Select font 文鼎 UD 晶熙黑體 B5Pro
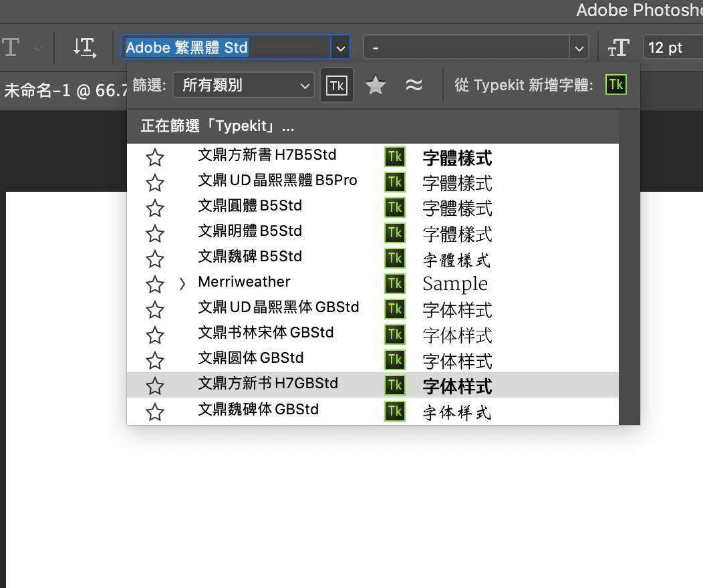The height and width of the screenshot is (588, 703). coord(277,180)
